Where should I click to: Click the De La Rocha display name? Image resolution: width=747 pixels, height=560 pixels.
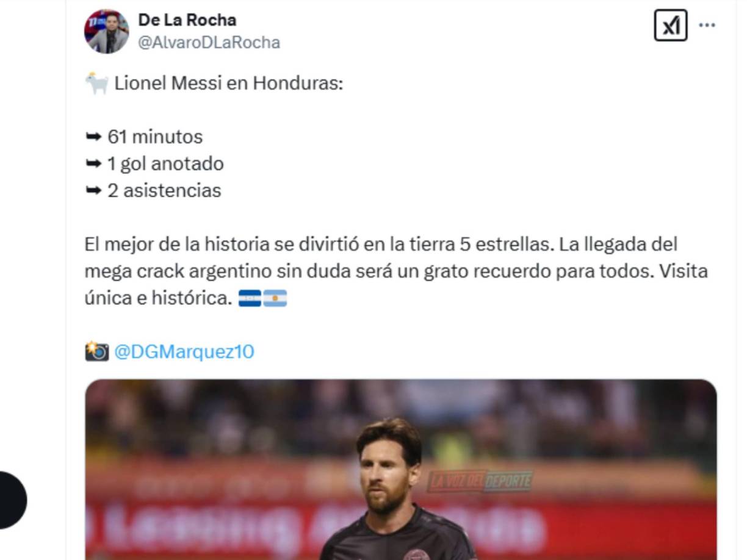coord(187,20)
